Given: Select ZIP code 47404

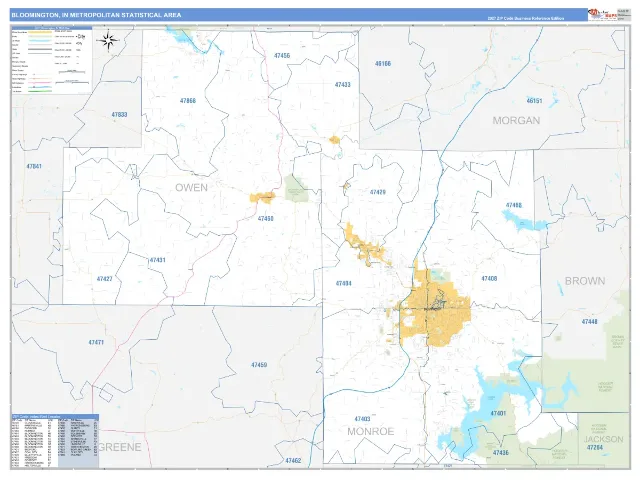Looking at the screenshot, I should click(x=343, y=283).
